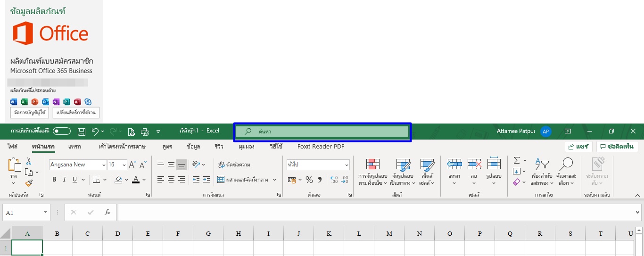Viewport: 644px width, 256px height.
Task: Click the Delete cells icon
Action: point(474,164)
